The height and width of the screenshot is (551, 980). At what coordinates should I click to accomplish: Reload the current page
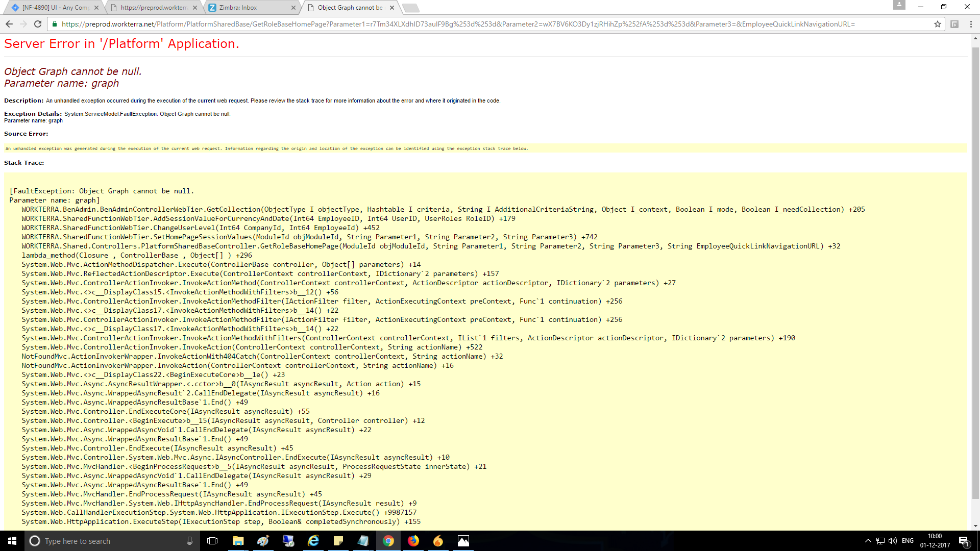pyautogui.click(x=38, y=24)
